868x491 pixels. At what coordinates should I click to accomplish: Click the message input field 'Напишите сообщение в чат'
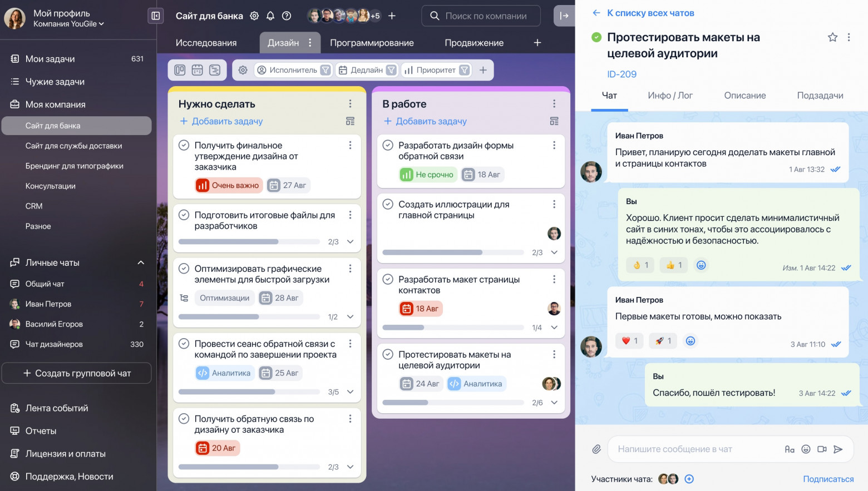pyautogui.click(x=696, y=449)
